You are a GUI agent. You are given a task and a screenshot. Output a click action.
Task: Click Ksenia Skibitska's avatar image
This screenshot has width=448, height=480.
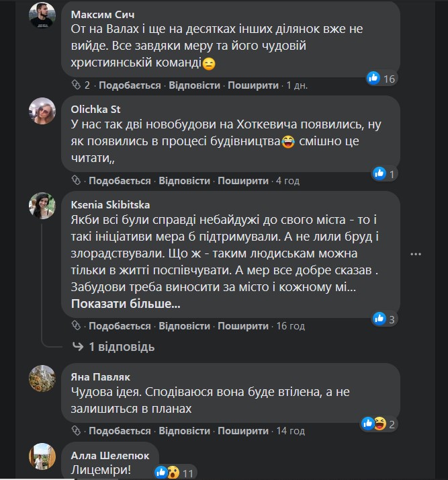tap(42, 206)
